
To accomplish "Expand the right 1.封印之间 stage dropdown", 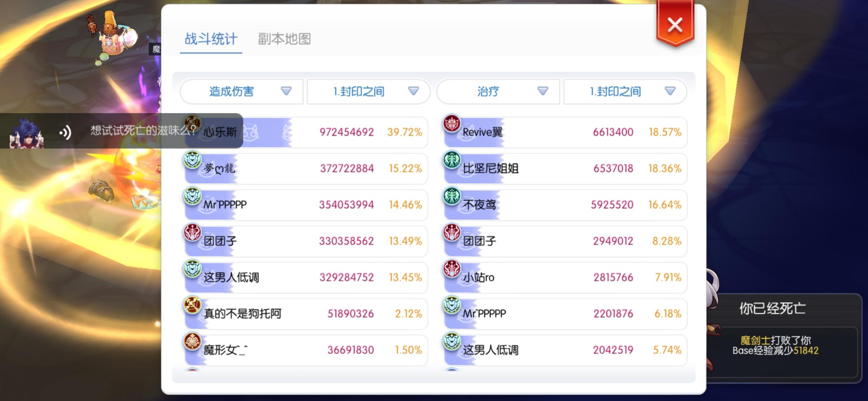I will [x=625, y=91].
